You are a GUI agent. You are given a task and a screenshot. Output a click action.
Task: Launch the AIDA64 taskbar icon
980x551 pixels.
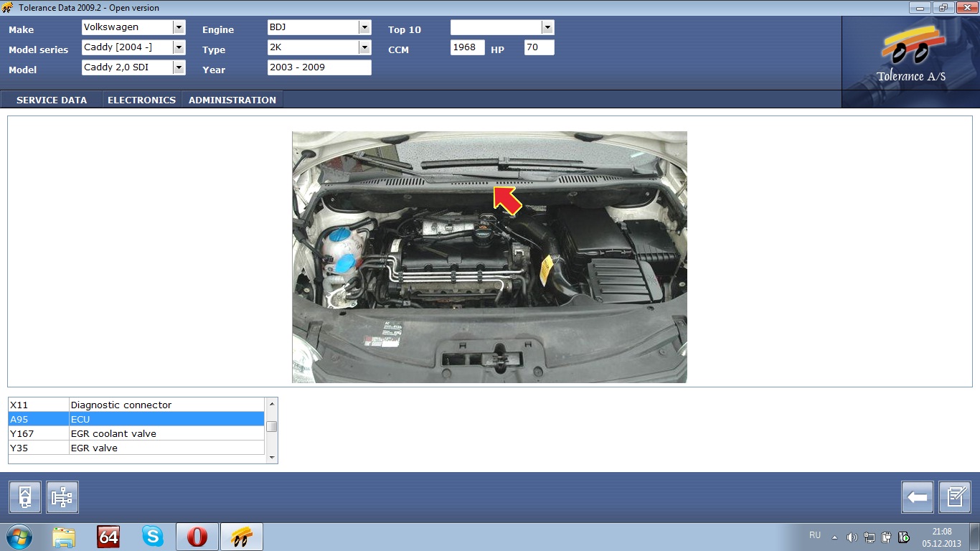click(x=108, y=537)
